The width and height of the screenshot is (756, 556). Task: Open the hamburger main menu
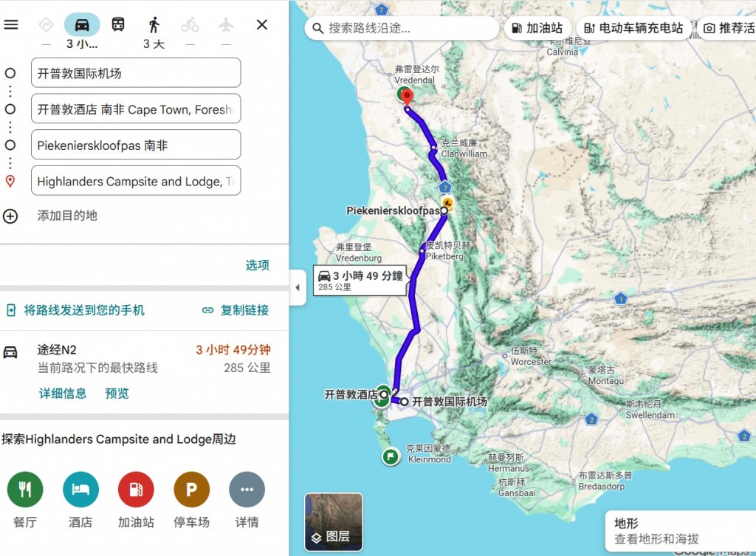[11, 24]
